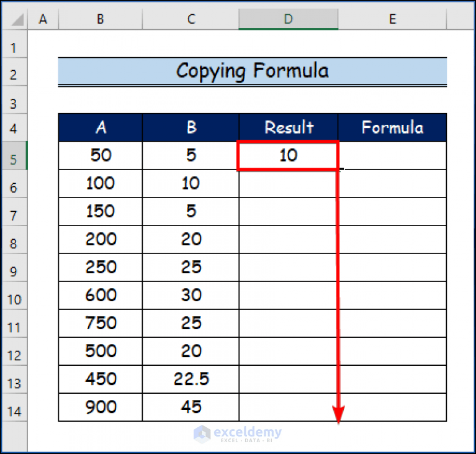The width and height of the screenshot is (476, 454).
Task: Click the empty Result cell in row 6
Action: coord(289,184)
